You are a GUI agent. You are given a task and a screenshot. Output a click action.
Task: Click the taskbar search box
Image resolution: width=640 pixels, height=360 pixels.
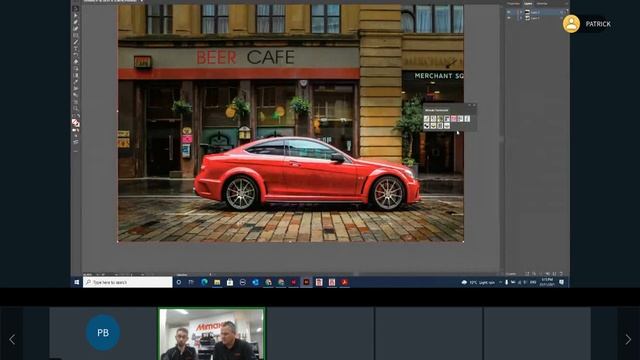(128, 282)
